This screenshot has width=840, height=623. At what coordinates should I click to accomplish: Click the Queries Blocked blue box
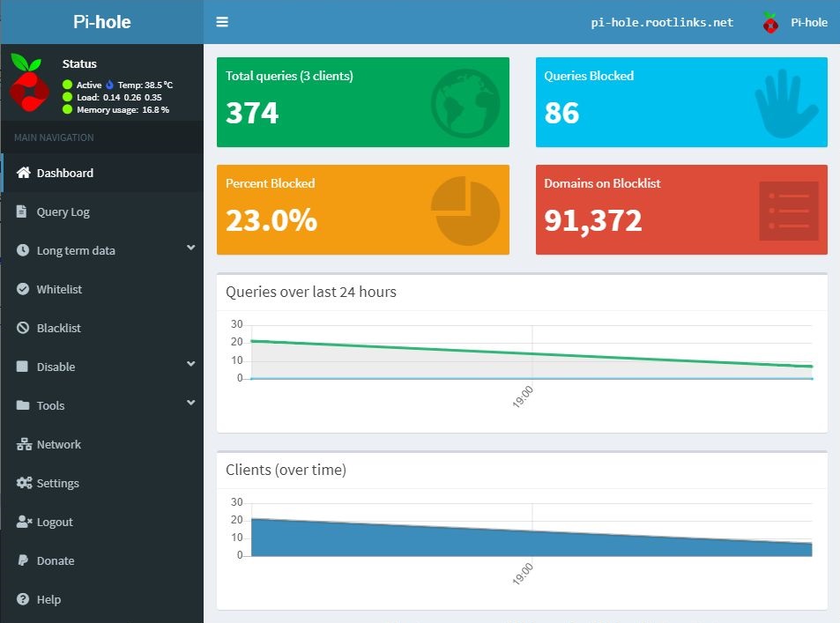680,102
